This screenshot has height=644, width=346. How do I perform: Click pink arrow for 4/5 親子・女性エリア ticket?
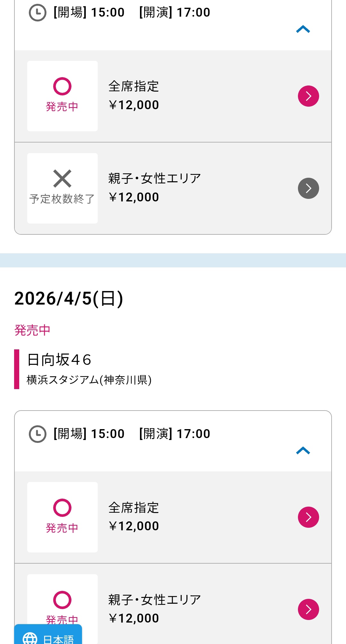click(308, 609)
